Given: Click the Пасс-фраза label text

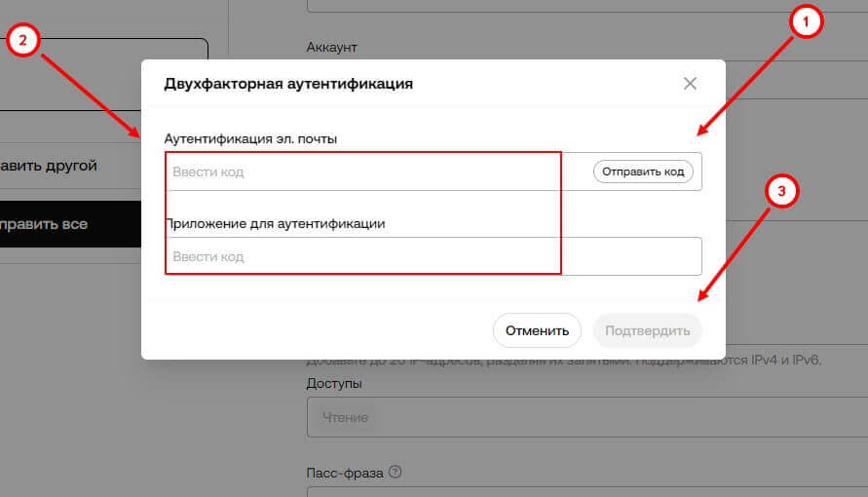Looking at the screenshot, I should (x=345, y=473).
